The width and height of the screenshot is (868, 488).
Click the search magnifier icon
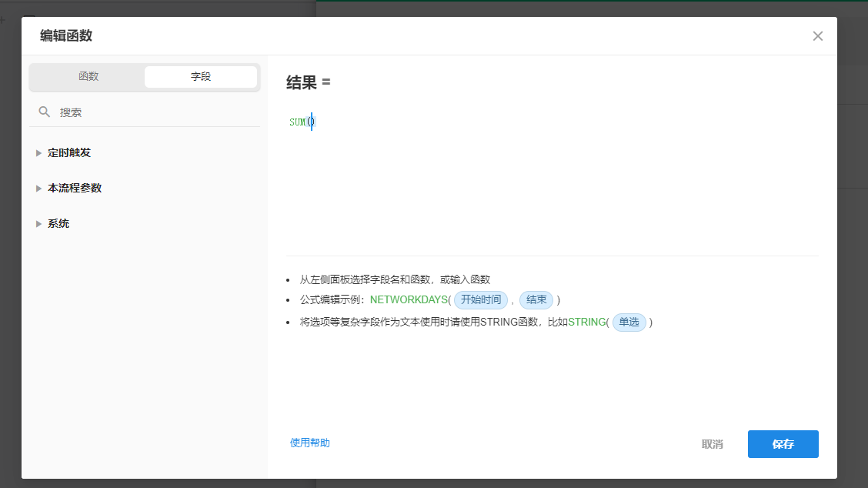[x=44, y=112]
